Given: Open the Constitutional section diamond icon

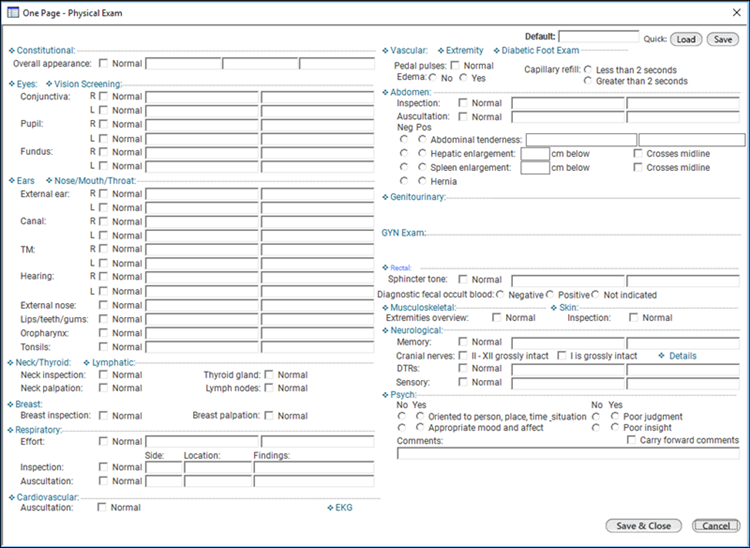Looking at the screenshot, I should click(x=12, y=51).
